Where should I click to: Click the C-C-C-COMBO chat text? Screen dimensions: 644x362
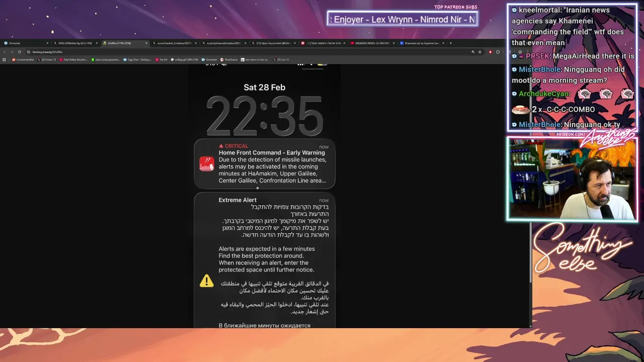[x=571, y=110]
